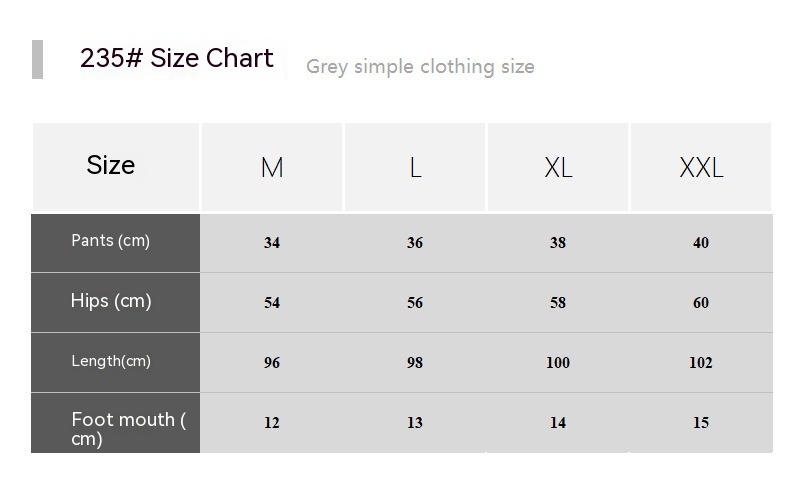
Task: Choose the XL size column header
Action: (x=558, y=168)
